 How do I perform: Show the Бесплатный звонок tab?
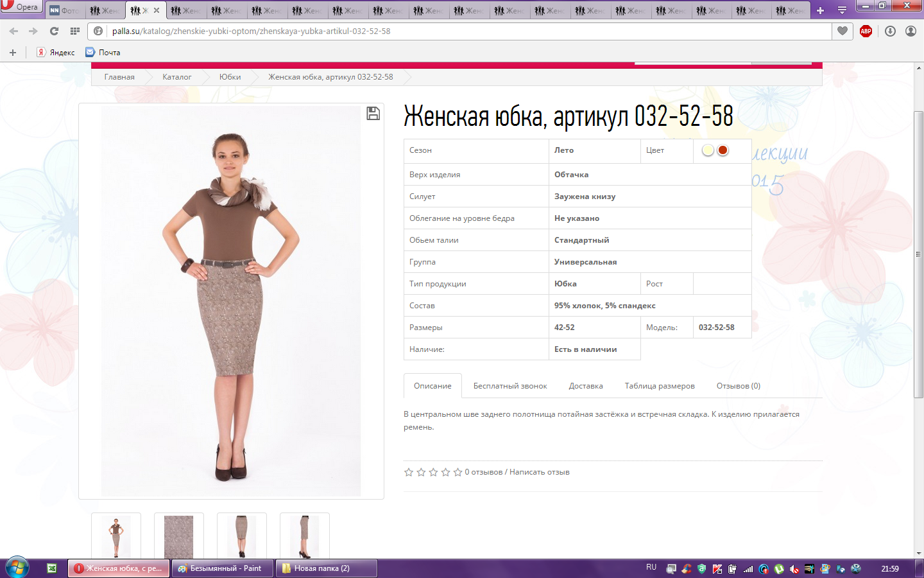510,386
